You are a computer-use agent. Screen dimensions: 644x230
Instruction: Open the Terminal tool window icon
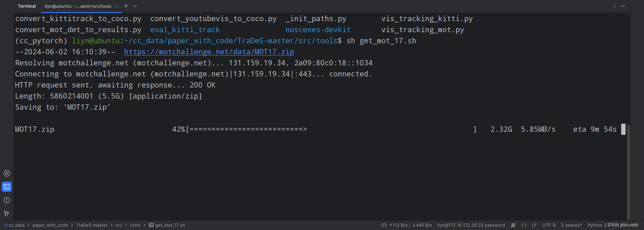click(x=7, y=187)
